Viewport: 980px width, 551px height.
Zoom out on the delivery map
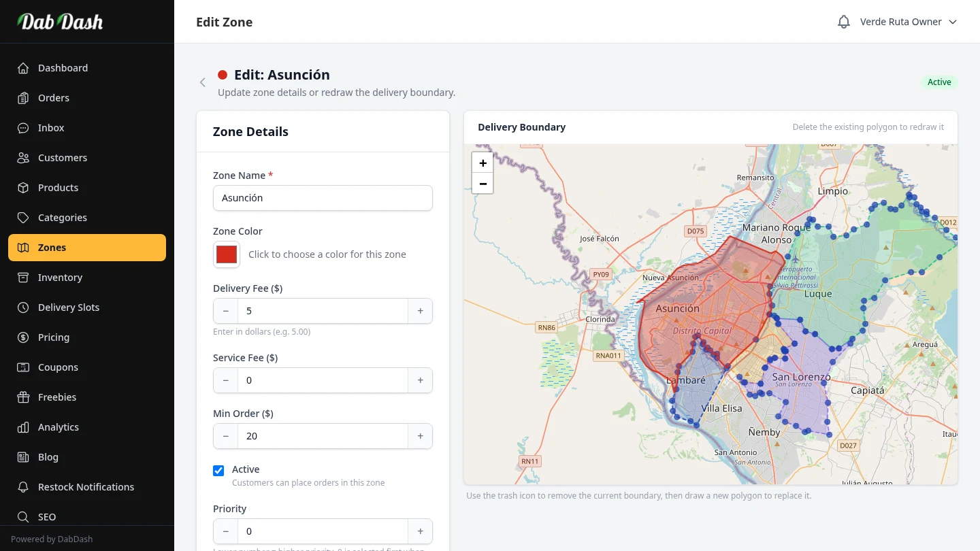tap(483, 184)
